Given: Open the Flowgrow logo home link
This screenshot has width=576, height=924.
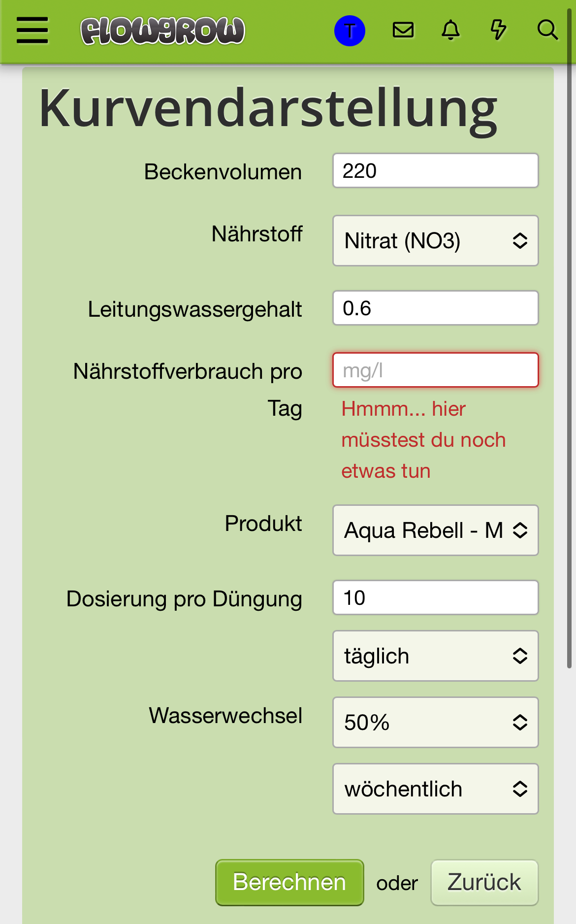Looking at the screenshot, I should (x=162, y=31).
